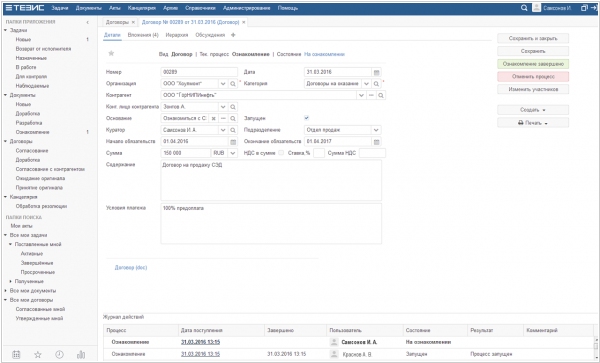The width and height of the screenshot is (600, 363).
Task: Mark document as favorite with star
Action: (111, 53)
